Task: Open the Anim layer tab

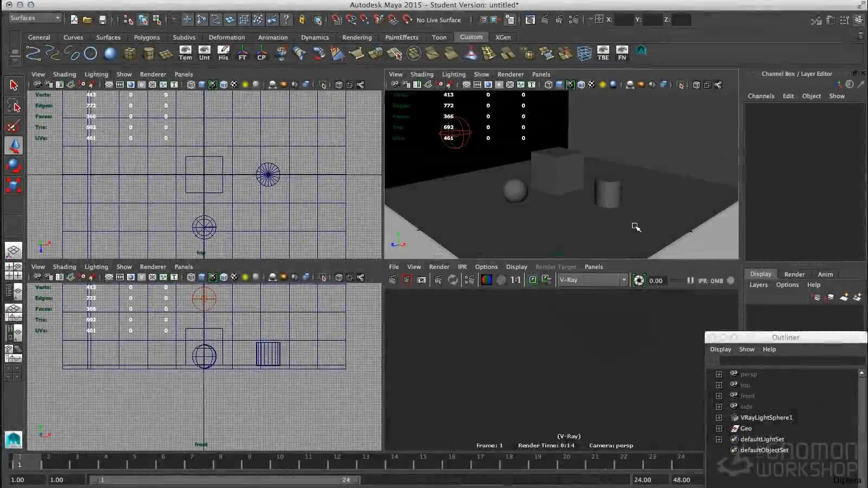Action: point(825,274)
